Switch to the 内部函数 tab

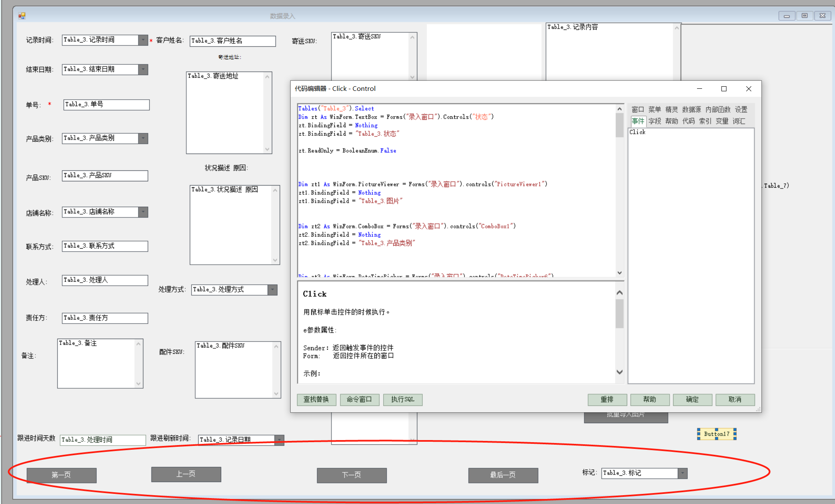coord(718,109)
